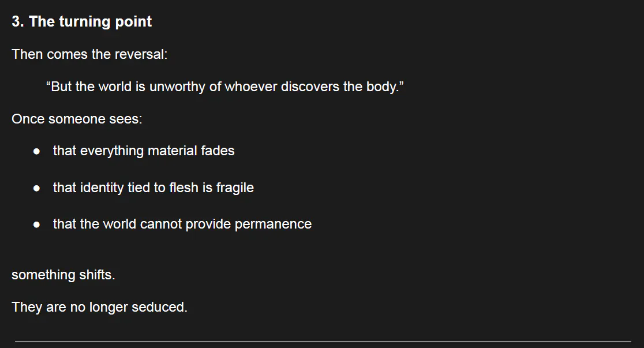Click the line "Then comes the reversal:"
Screen dimensions: 644x348
(x=89, y=55)
